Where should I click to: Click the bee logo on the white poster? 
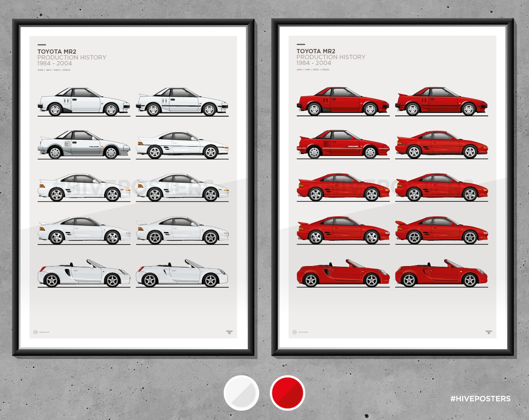pos(229,332)
